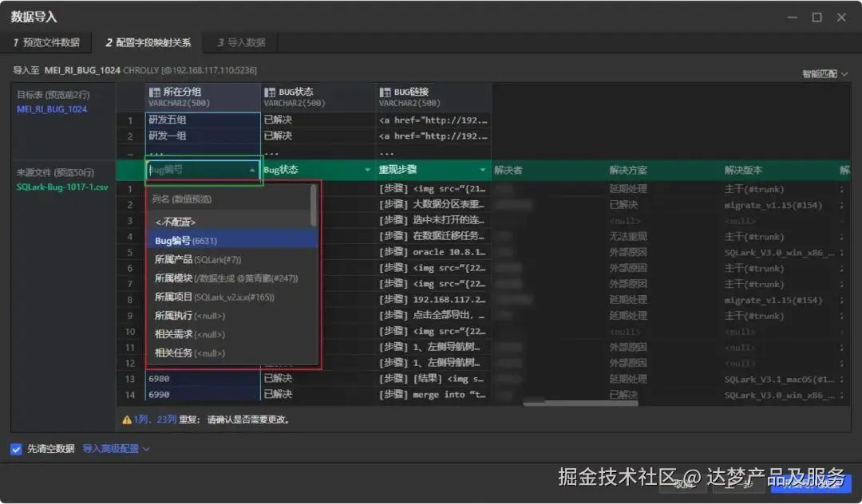862x504 pixels.
Task: Select the 配置字段映射关系 step tab
Action: [x=148, y=42]
